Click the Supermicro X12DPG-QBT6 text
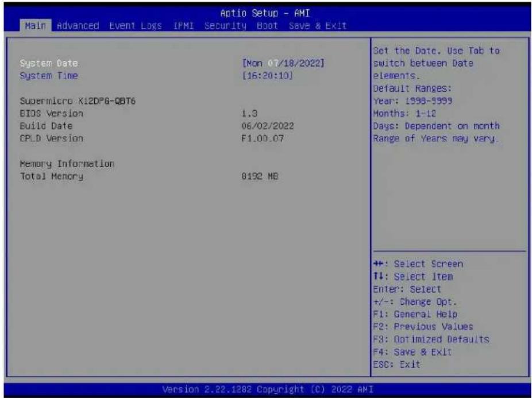This screenshot has height=398, width=532. point(78,101)
